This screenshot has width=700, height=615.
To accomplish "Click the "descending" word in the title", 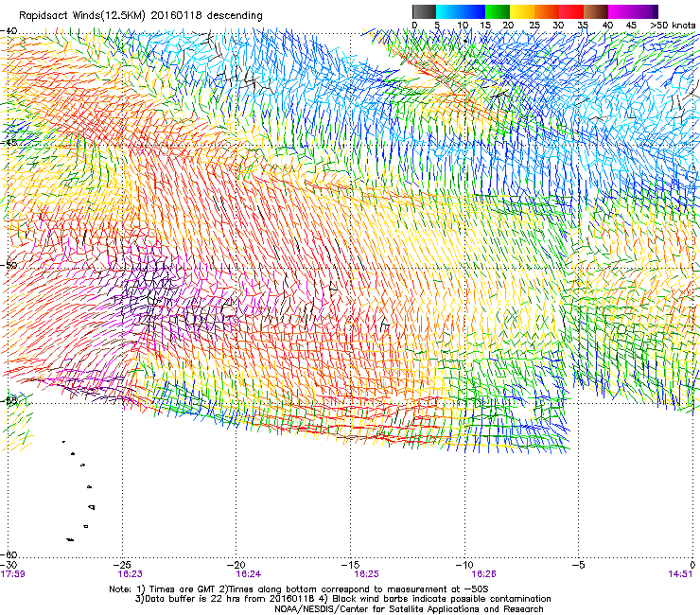I will [x=235, y=16].
